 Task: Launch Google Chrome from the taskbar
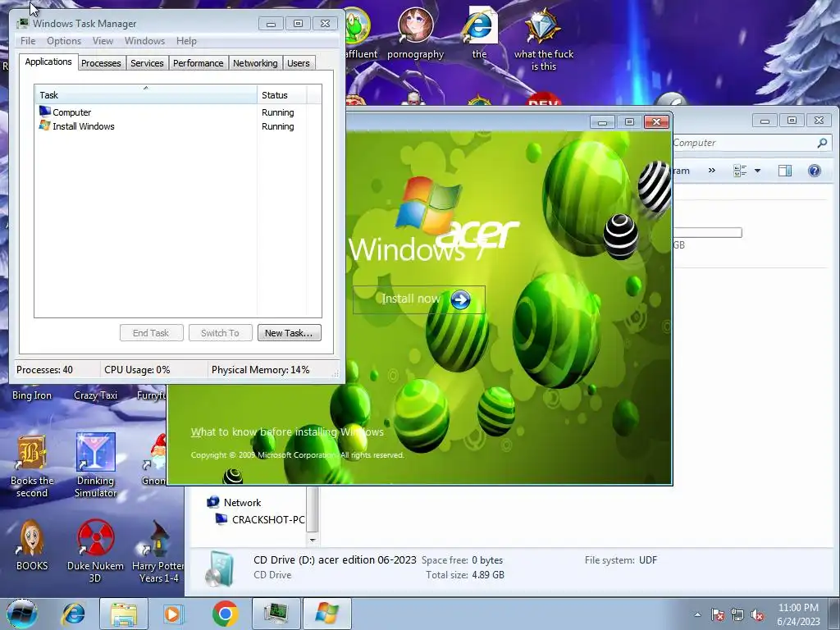coord(225,614)
